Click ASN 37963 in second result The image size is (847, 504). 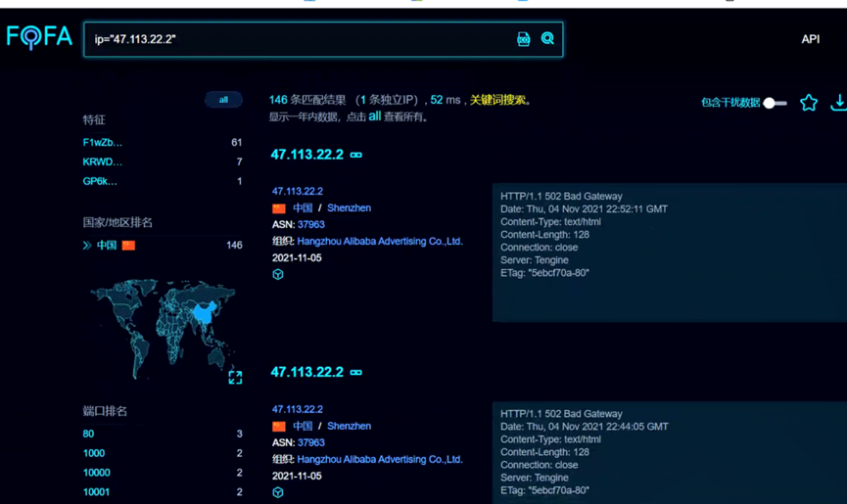[311, 442]
